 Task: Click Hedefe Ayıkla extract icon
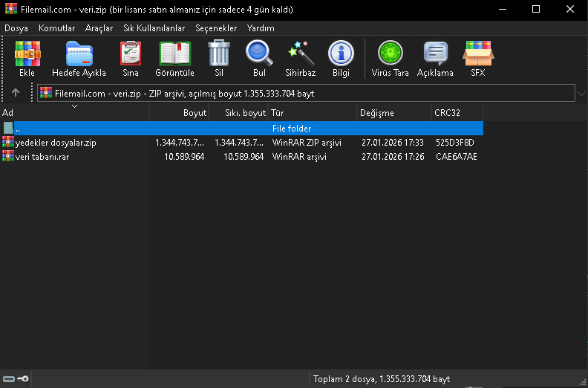pyautogui.click(x=79, y=54)
